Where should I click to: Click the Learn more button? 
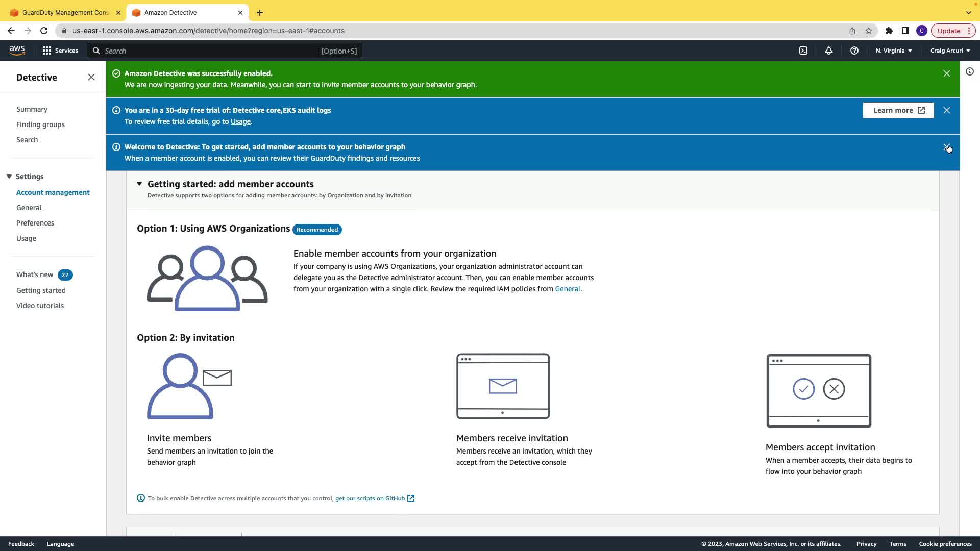tap(898, 110)
